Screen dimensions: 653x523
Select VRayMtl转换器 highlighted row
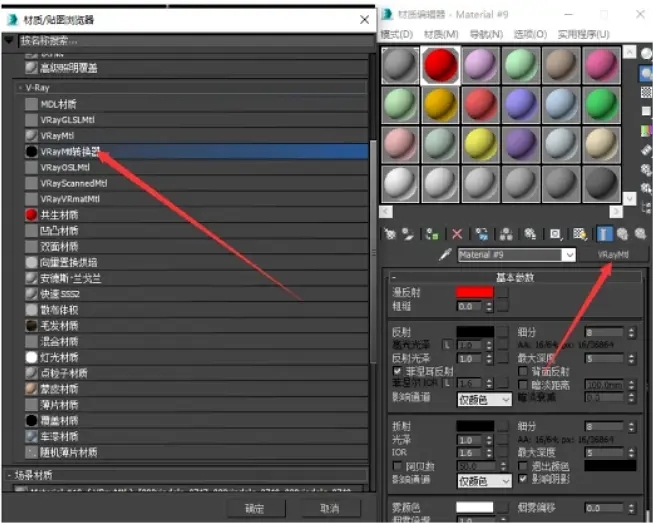tap(196, 152)
